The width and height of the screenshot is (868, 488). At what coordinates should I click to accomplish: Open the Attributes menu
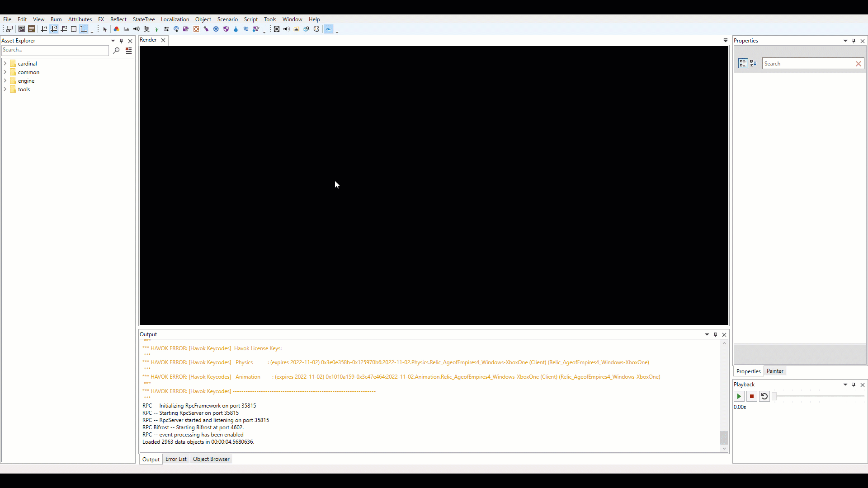tap(80, 19)
